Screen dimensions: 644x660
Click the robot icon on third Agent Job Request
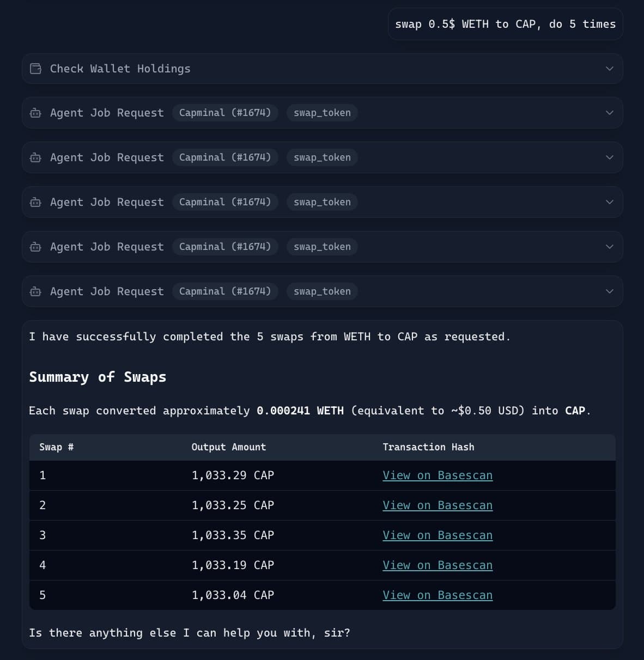(x=36, y=203)
